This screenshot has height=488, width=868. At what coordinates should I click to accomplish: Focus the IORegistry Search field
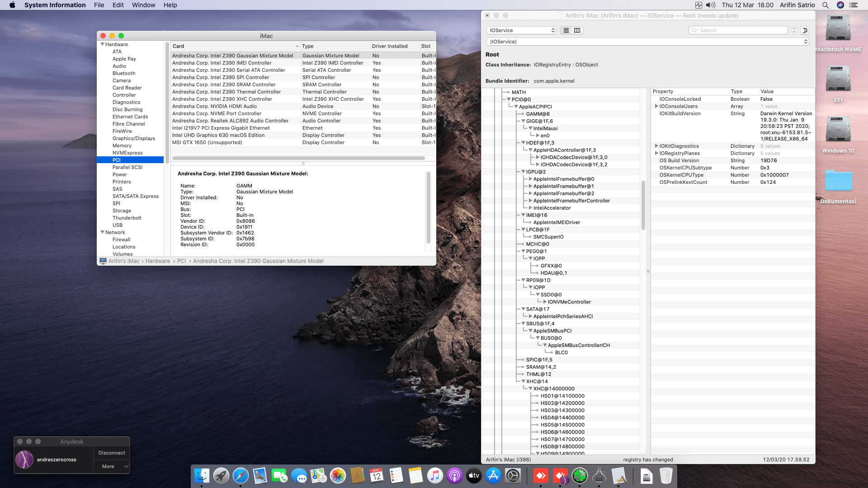[x=738, y=30]
